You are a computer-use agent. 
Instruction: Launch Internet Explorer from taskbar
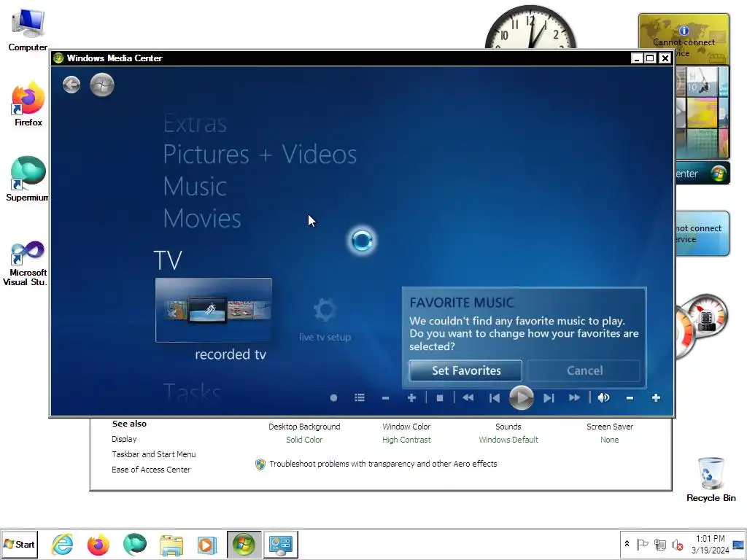63,544
